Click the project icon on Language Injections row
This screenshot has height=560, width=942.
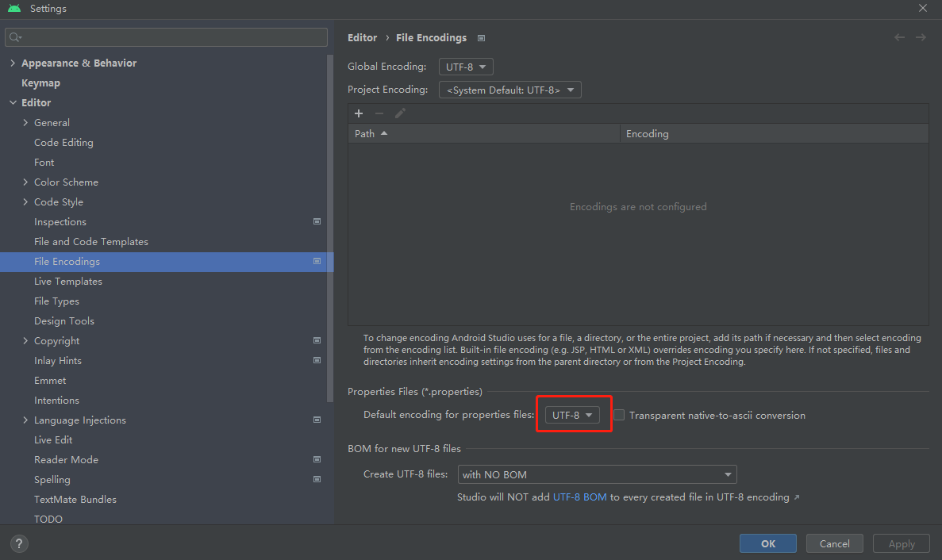pos(317,420)
